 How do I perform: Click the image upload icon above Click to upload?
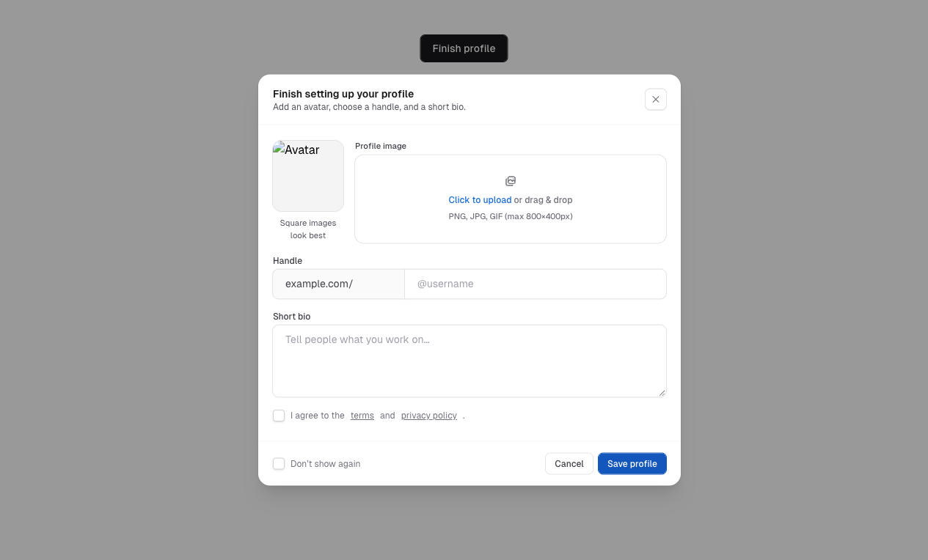(x=510, y=180)
